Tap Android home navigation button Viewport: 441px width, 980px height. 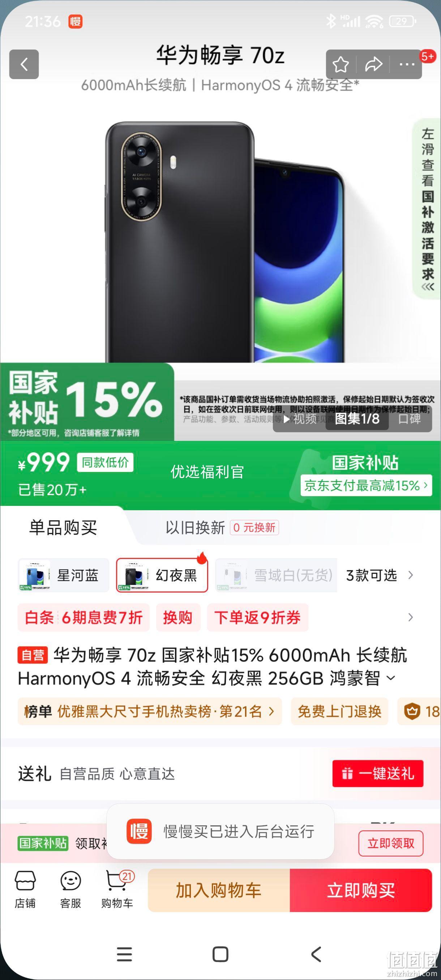click(220, 954)
